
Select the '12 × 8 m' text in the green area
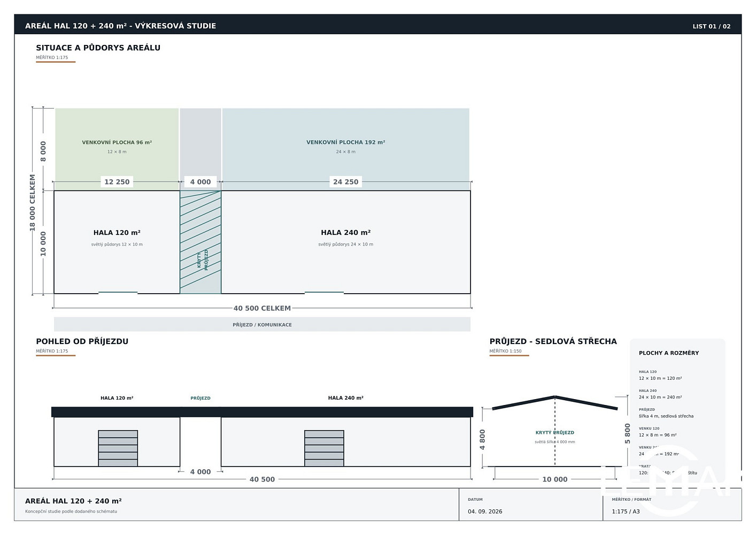117,152
